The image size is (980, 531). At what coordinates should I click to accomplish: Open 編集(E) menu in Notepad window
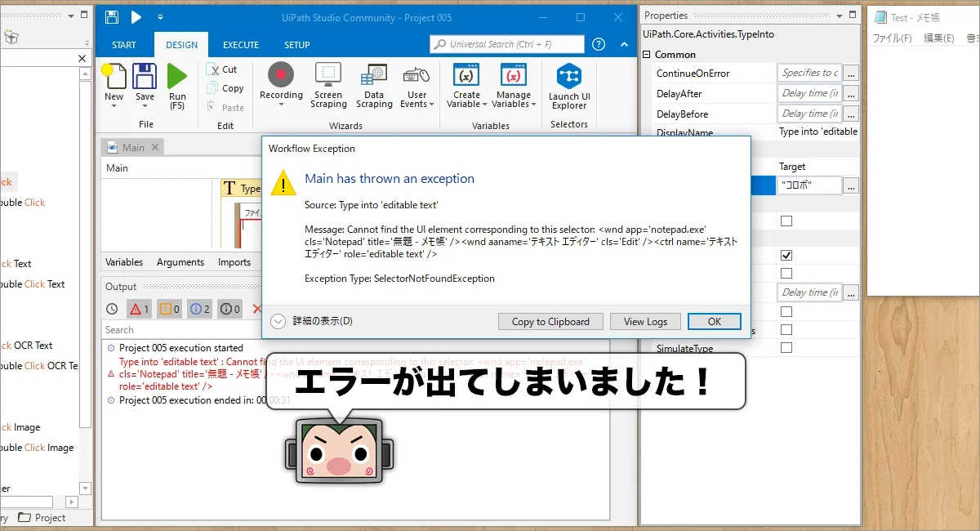pyautogui.click(x=939, y=38)
